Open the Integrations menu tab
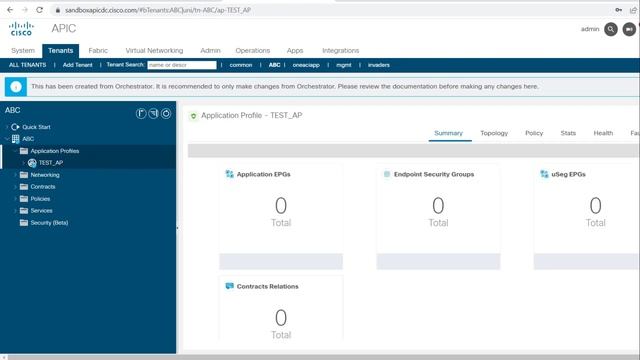Image resolution: width=640 pixels, height=360 pixels. coord(340,51)
